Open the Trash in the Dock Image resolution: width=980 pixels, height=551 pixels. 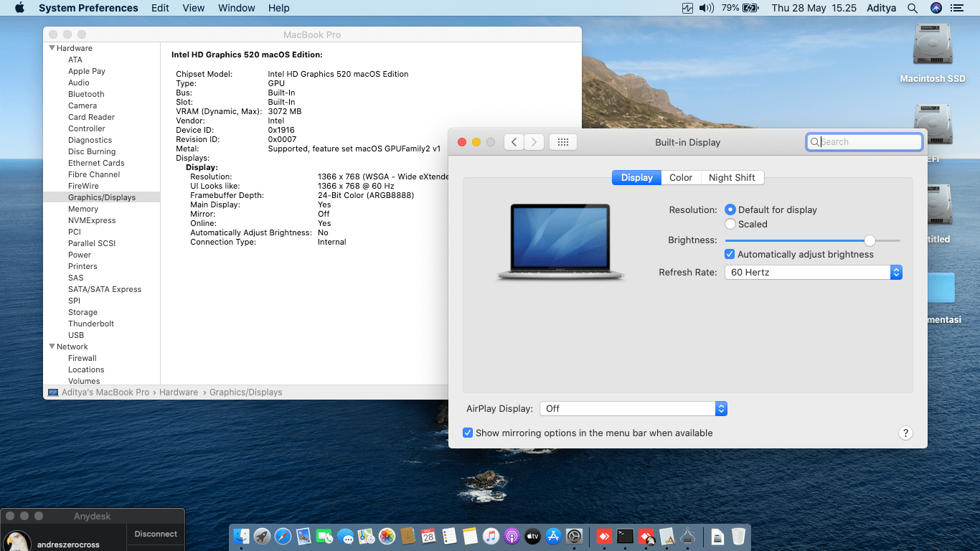pos(738,536)
